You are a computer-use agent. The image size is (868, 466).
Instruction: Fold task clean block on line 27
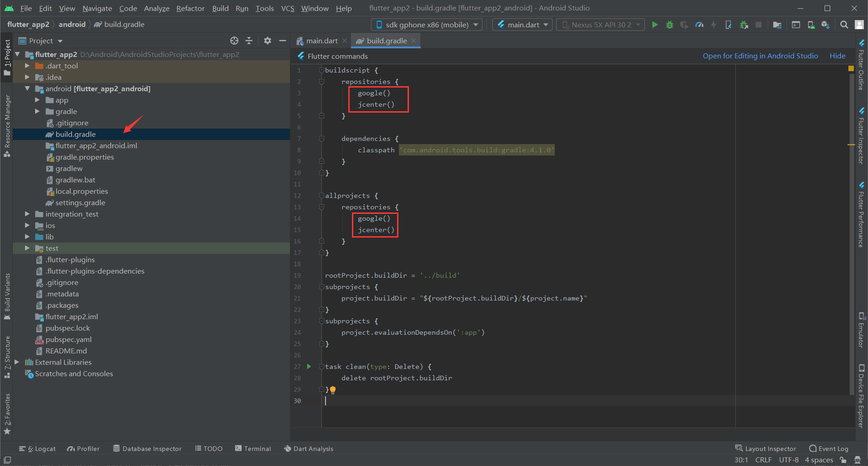pyautogui.click(x=321, y=367)
